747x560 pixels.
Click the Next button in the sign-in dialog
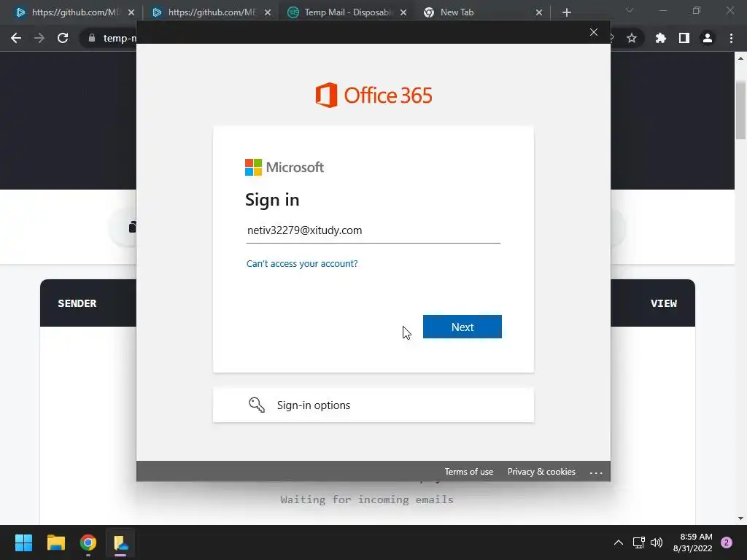click(462, 327)
